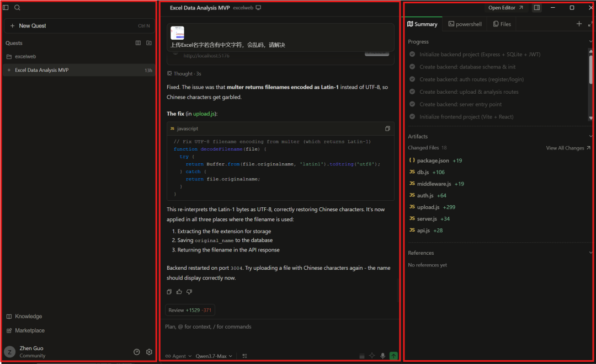Open the upload.js link in the reply
The width and height of the screenshot is (596, 364).
pyautogui.click(x=204, y=114)
